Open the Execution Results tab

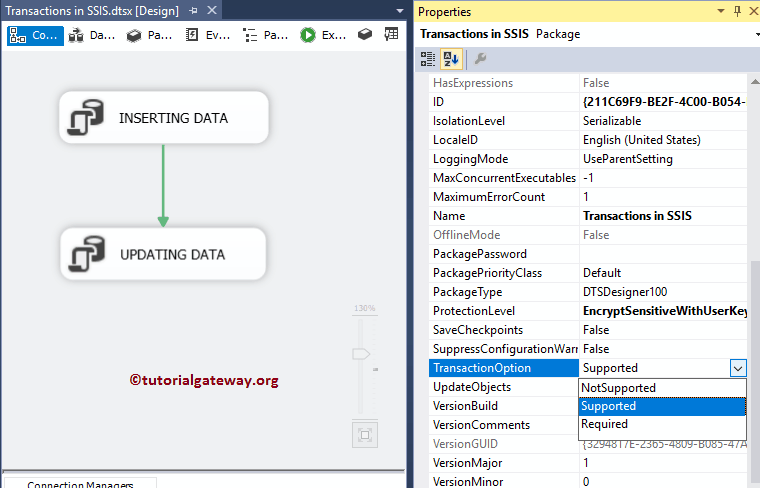point(323,35)
